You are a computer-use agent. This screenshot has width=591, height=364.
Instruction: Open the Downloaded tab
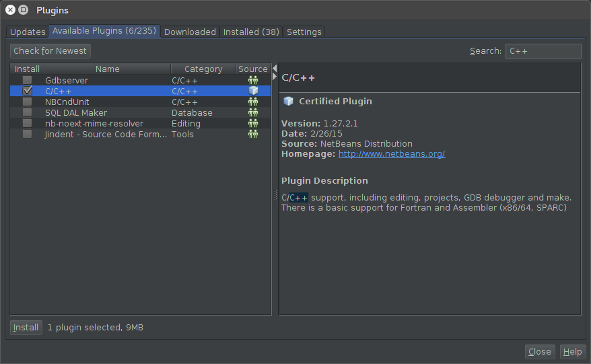pyautogui.click(x=190, y=32)
